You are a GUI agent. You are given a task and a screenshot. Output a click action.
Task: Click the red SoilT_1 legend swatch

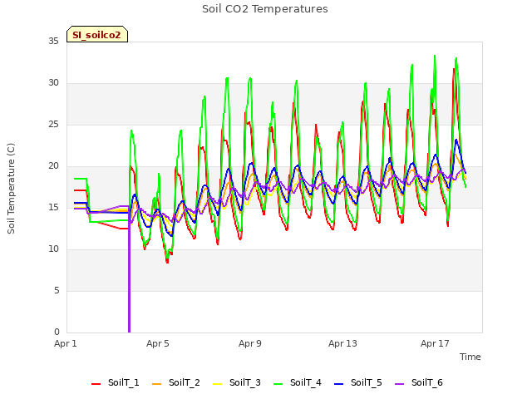[x=96, y=384]
